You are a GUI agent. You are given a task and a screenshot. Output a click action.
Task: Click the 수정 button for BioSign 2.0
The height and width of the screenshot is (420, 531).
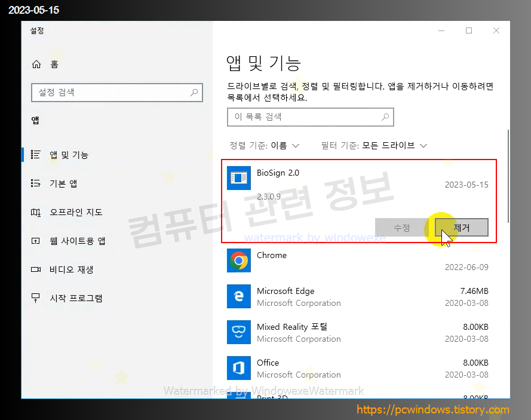pos(402,227)
